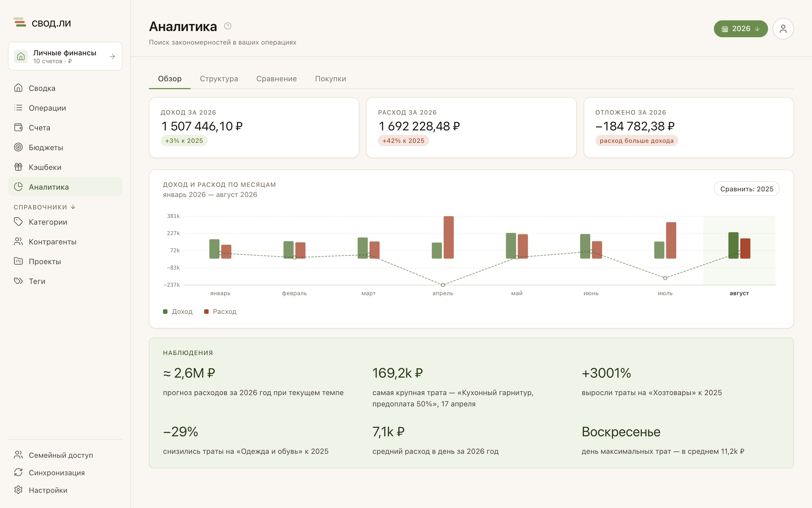The height and width of the screenshot is (508, 812).
Task: Click the Синхронизация refresh icon
Action: pyautogui.click(x=18, y=472)
